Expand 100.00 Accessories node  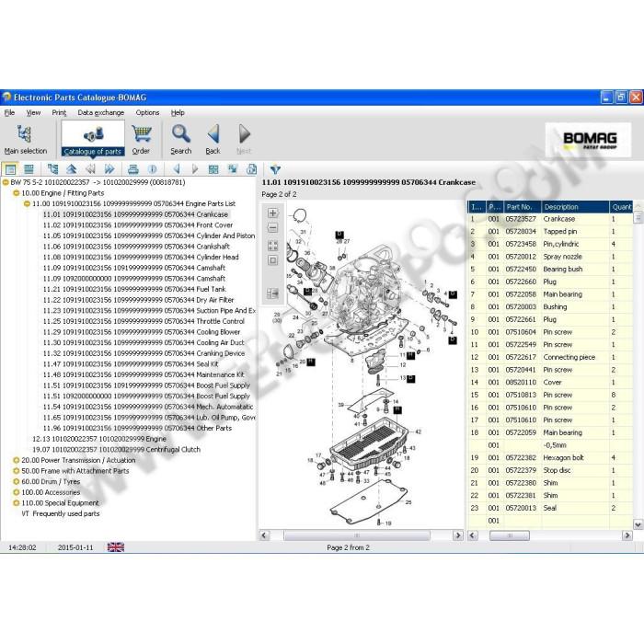coord(17,492)
